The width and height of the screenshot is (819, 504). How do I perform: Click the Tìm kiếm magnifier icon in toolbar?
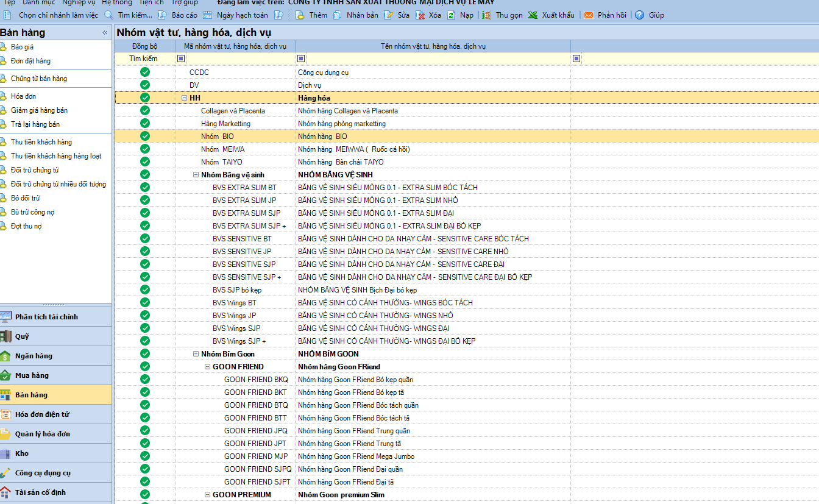109,15
